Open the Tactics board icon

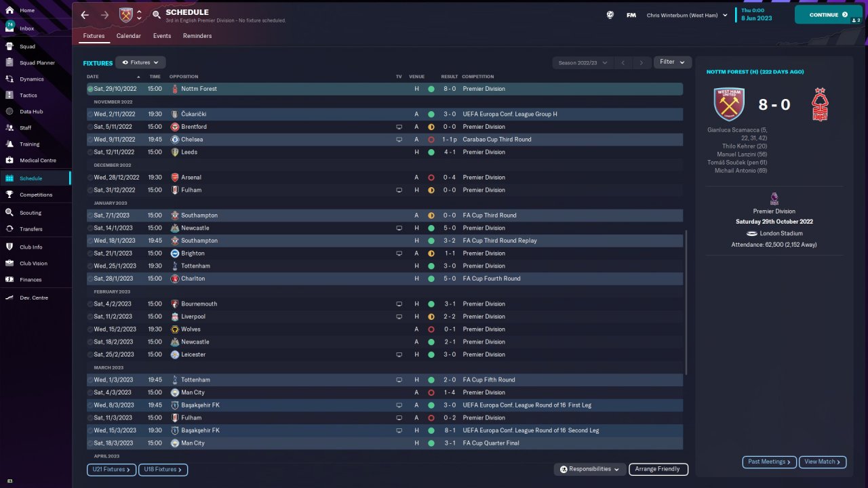point(9,96)
